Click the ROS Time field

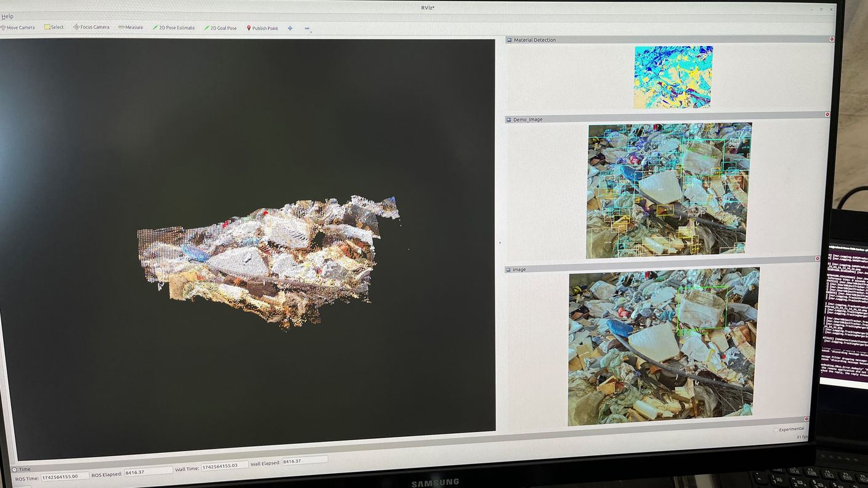click(x=65, y=476)
